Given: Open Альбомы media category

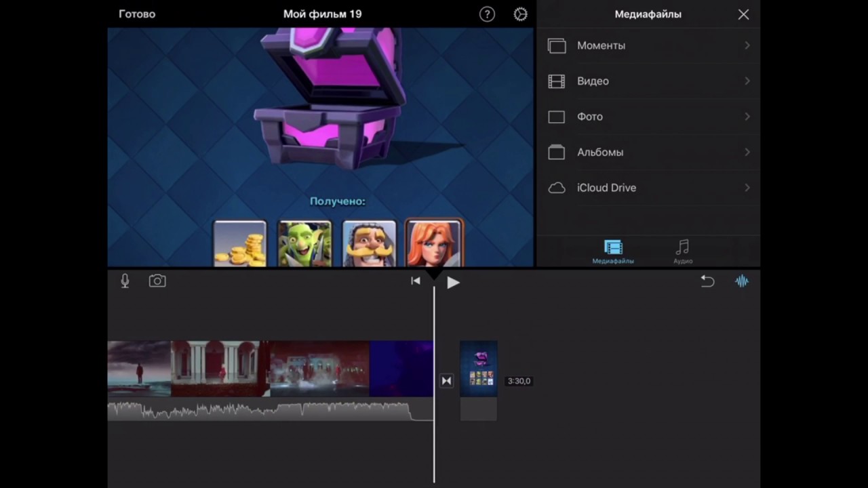Looking at the screenshot, I should pyautogui.click(x=648, y=152).
